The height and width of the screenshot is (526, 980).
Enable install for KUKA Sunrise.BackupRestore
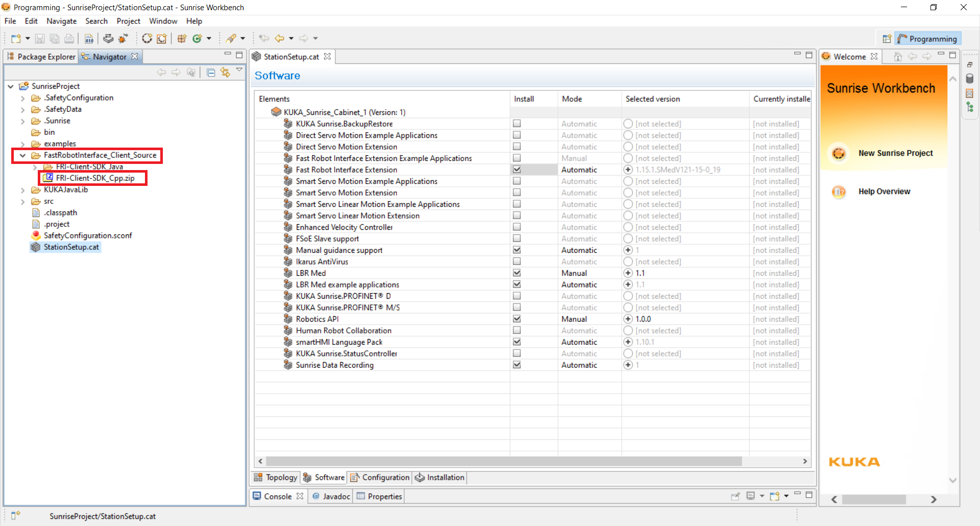tap(517, 124)
